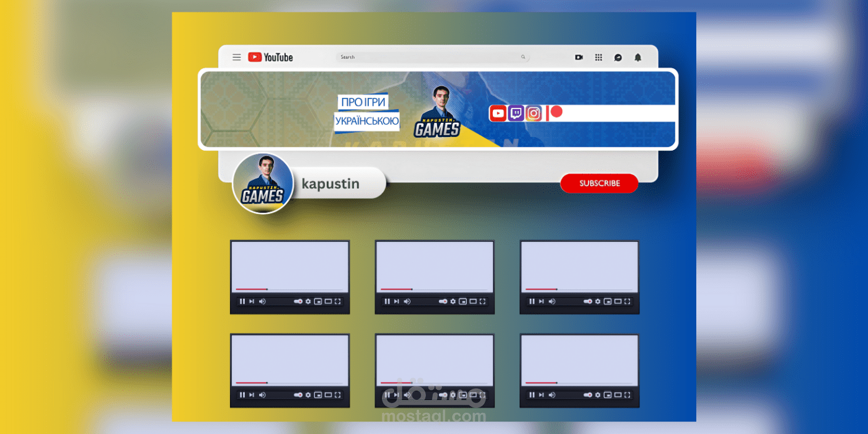The image size is (868, 434).
Task: Click the УКРАЇНСЬКОЮ banner text
Action: [367, 122]
